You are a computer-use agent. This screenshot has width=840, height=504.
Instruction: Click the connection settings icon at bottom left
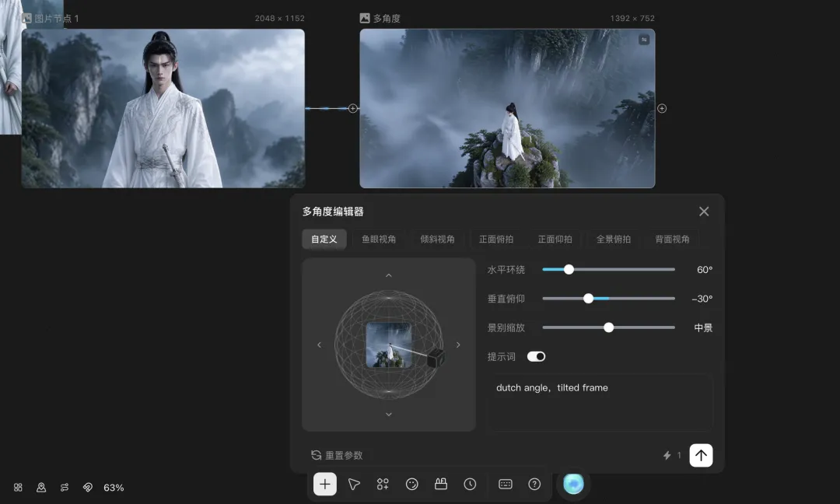point(65,488)
